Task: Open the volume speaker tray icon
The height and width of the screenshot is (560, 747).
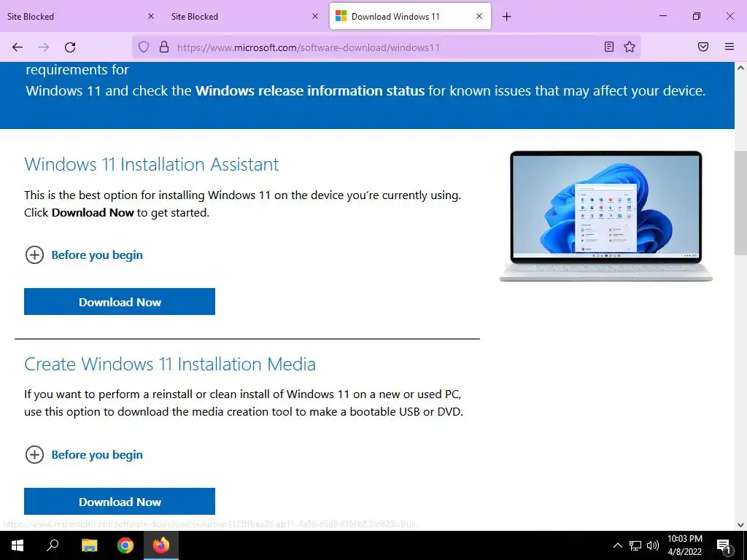Action: pos(653,545)
